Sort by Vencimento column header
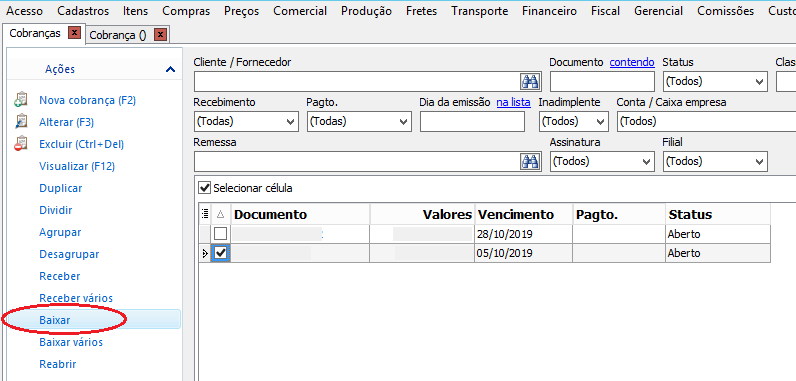The width and height of the screenshot is (796, 381). [x=524, y=215]
